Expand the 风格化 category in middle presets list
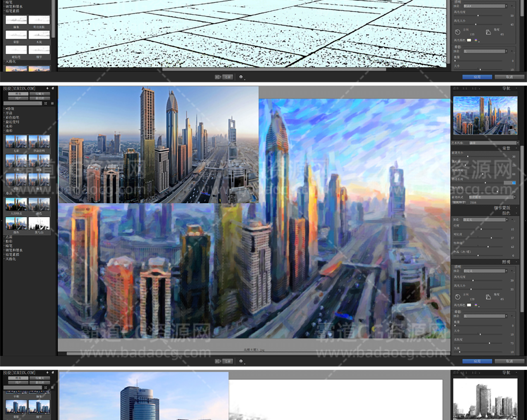527x420 pixels. 11,259
